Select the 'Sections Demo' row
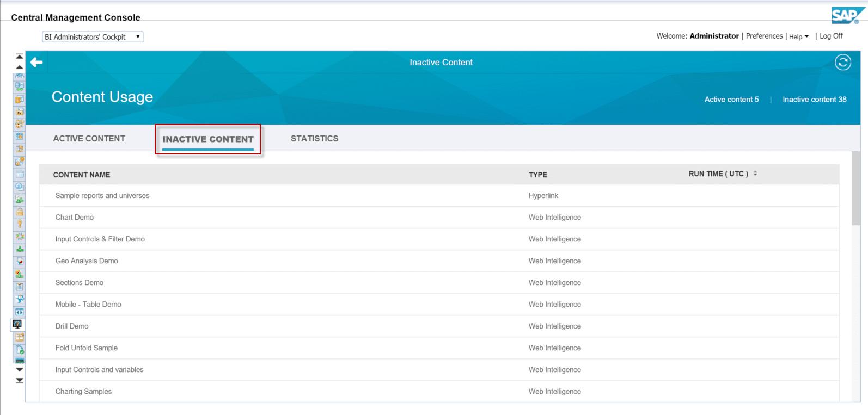The height and width of the screenshot is (415, 868). click(x=439, y=283)
